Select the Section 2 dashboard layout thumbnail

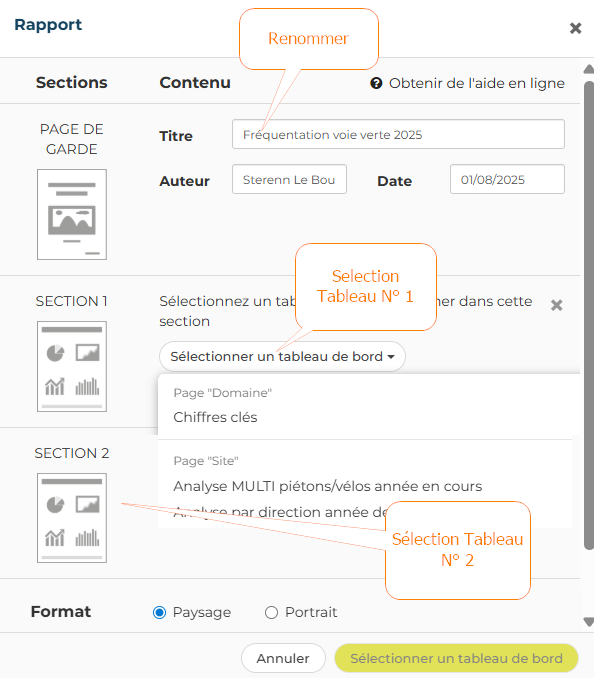[72, 518]
